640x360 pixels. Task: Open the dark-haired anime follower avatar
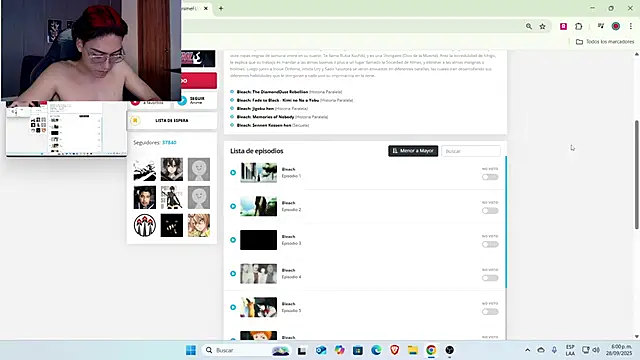(x=172, y=169)
